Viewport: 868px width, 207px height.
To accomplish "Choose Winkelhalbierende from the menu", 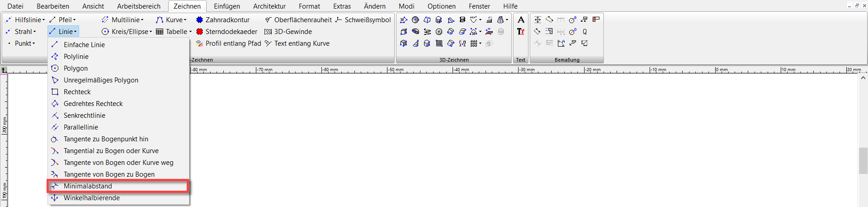I will [119, 198].
